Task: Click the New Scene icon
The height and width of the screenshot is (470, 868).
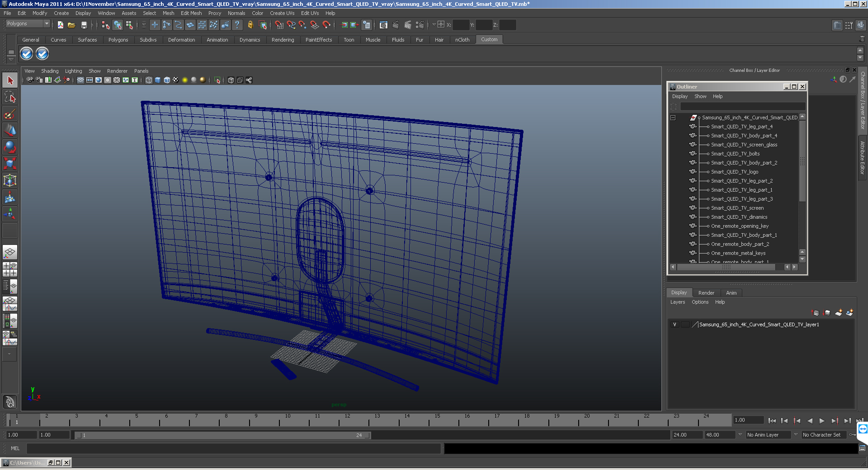Action: [60, 25]
